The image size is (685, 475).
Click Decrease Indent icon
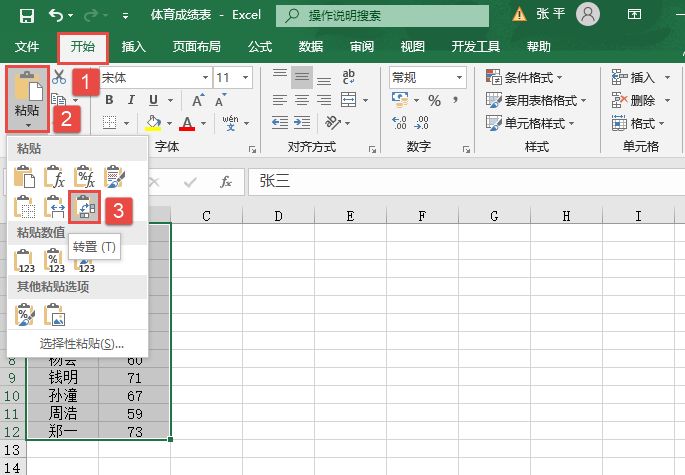click(280, 123)
